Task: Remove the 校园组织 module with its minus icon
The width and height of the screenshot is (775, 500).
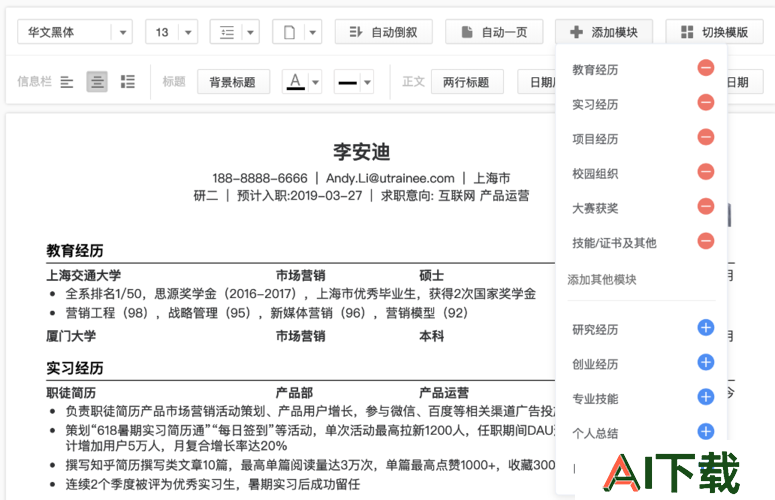Action: 705,171
